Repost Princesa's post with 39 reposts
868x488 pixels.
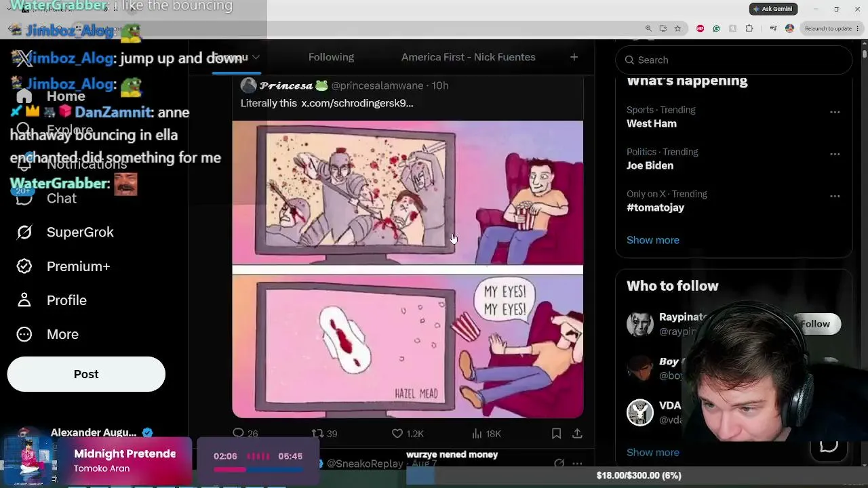(x=324, y=433)
